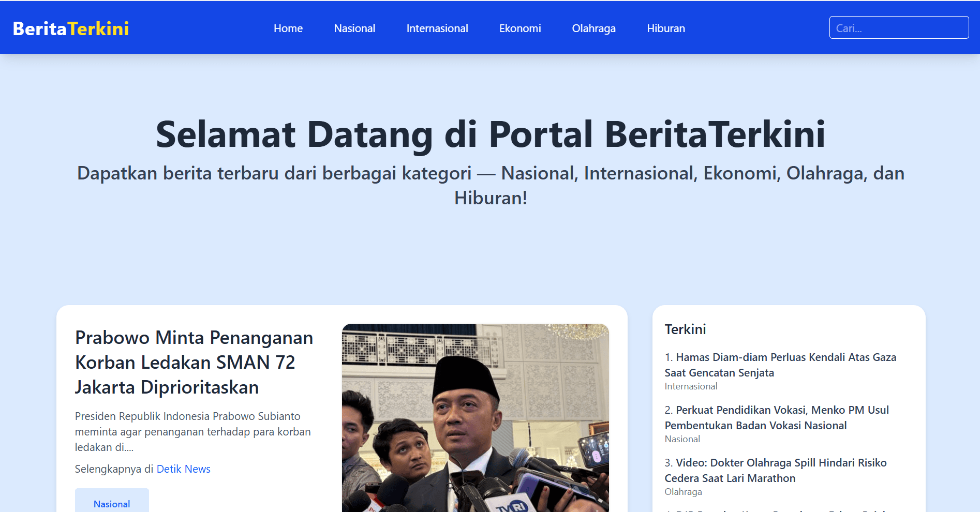The height and width of the screenshot is (512, 980).
Task: Click the Nasional label under Vokasi story
Action: click(682, 439)
